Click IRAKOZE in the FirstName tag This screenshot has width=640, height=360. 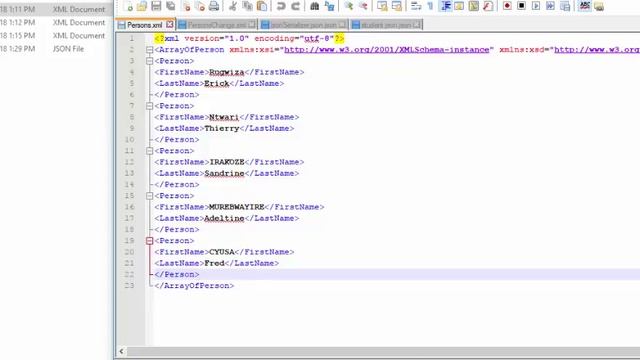[227, 162]
